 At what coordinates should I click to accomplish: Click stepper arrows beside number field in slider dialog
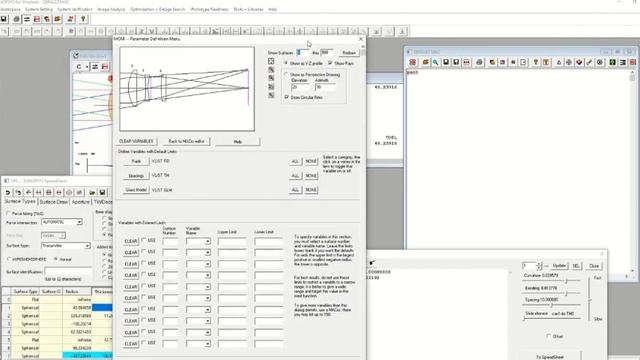(539, 266)
